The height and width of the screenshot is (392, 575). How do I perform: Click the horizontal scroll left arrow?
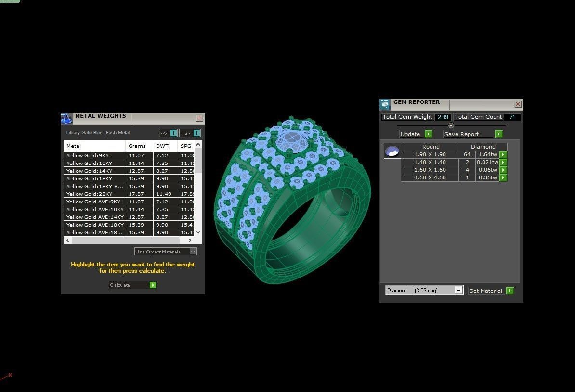(x=67, y=240)
